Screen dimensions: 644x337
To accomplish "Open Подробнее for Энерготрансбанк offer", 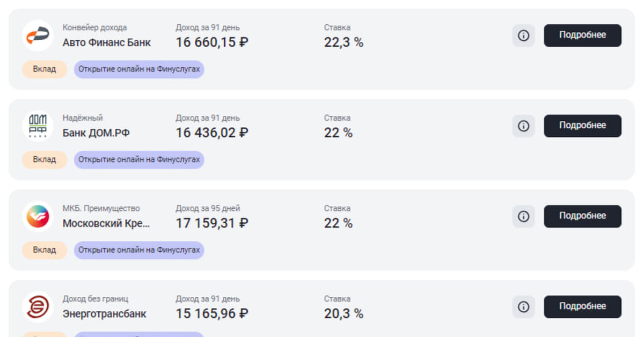I will coord(582,307).
